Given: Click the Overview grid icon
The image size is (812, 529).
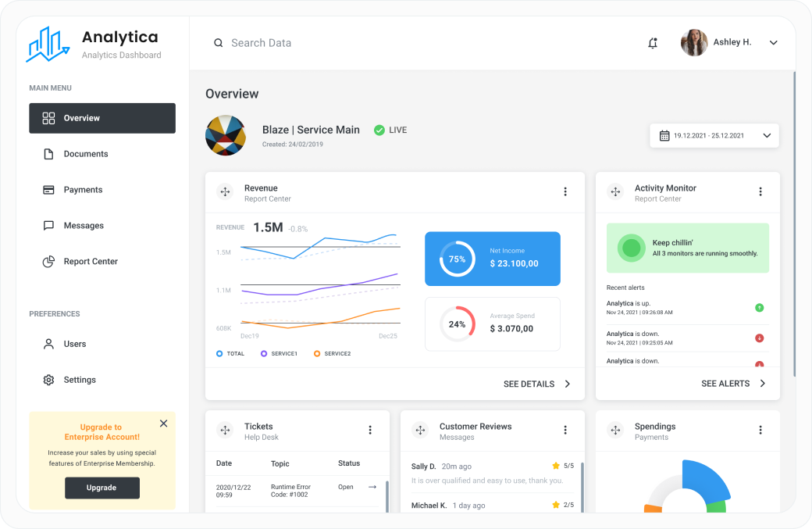Looking at the screenshot, I should [x=48, y=118].
